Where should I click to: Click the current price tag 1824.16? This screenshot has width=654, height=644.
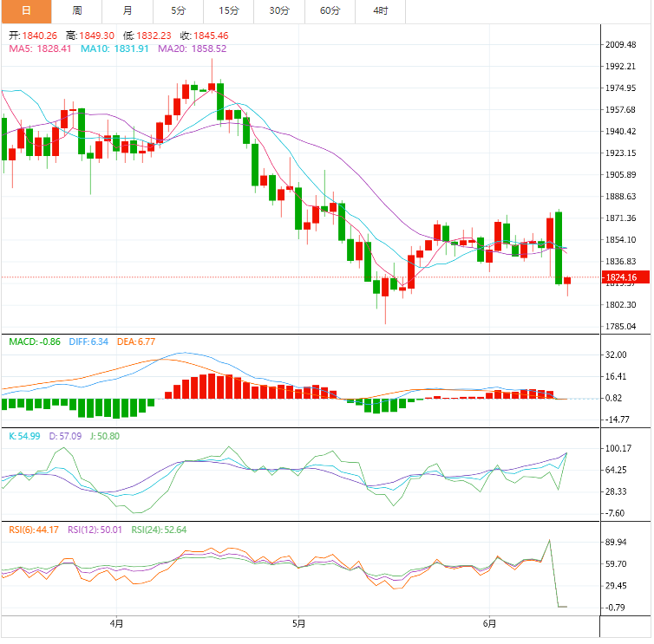click(625, 277)
